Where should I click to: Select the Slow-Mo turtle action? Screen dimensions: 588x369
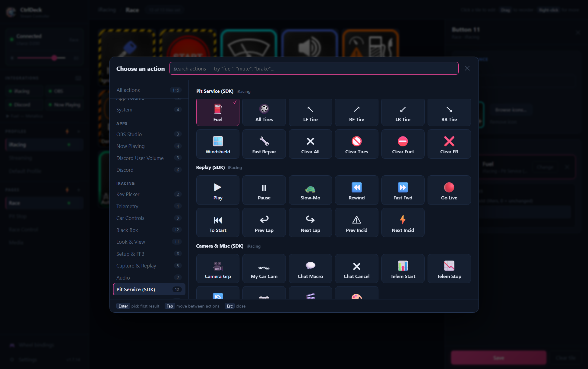[x=310, y=190]
